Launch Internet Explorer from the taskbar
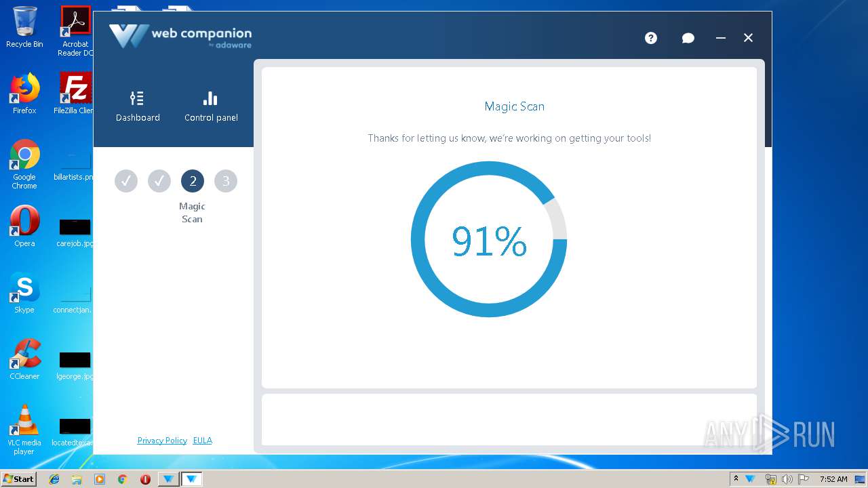This screenshot has height=488, width=868. coord(54,479)
